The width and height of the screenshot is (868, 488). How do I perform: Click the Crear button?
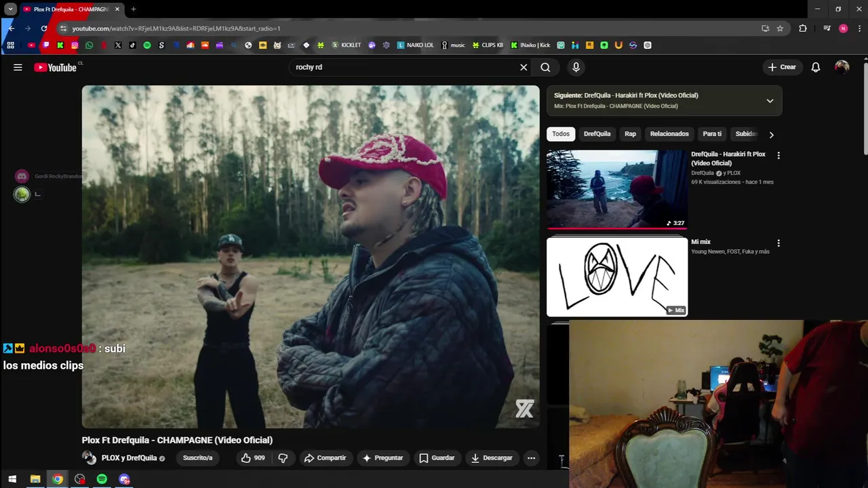click(782, 67)
